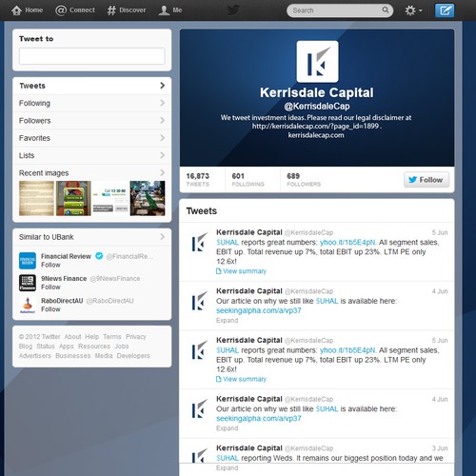View summary of second 5 Jun tweet
Image resolution: width=476 pixels, height=476 pixels.
coord(241,379)
